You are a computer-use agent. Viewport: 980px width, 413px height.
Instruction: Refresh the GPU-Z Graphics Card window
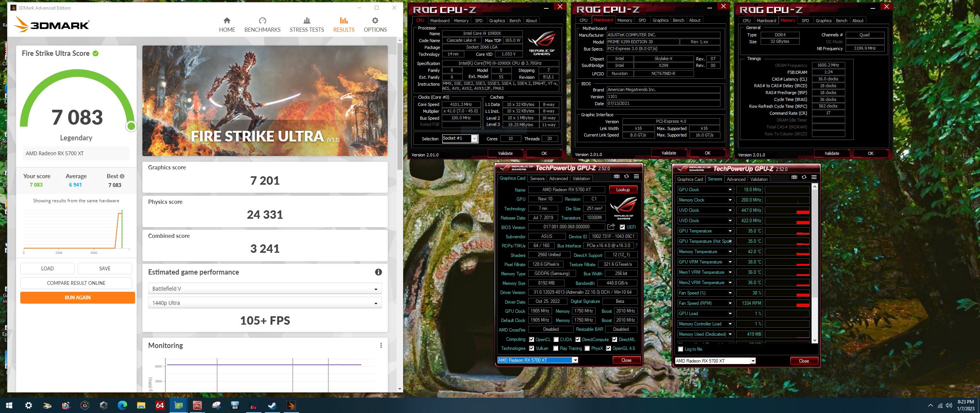(626, 176)
